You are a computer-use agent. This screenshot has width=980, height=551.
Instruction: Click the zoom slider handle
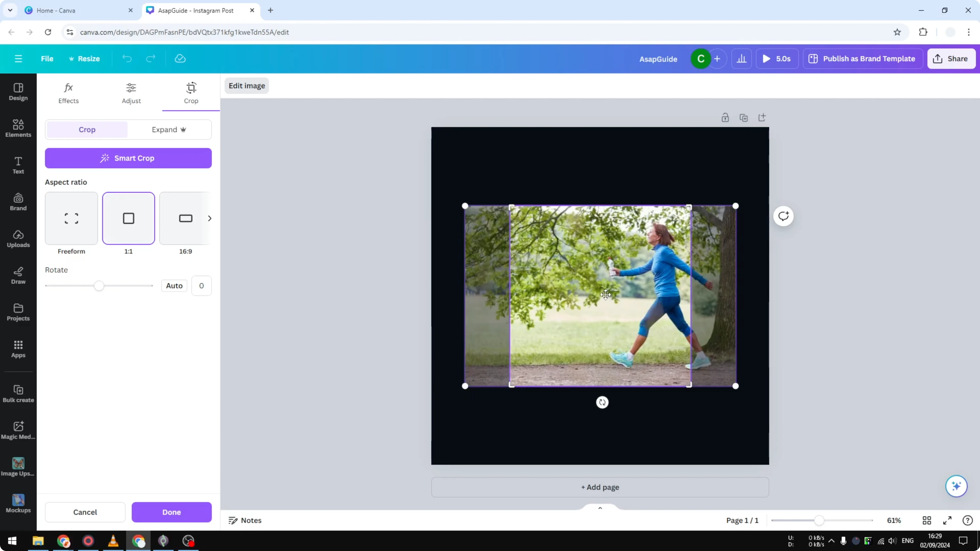819,520
